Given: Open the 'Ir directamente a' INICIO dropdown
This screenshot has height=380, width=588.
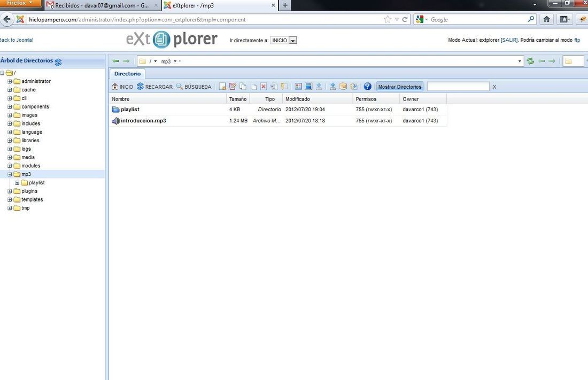Looking at the screenshot, I should 284,41.
